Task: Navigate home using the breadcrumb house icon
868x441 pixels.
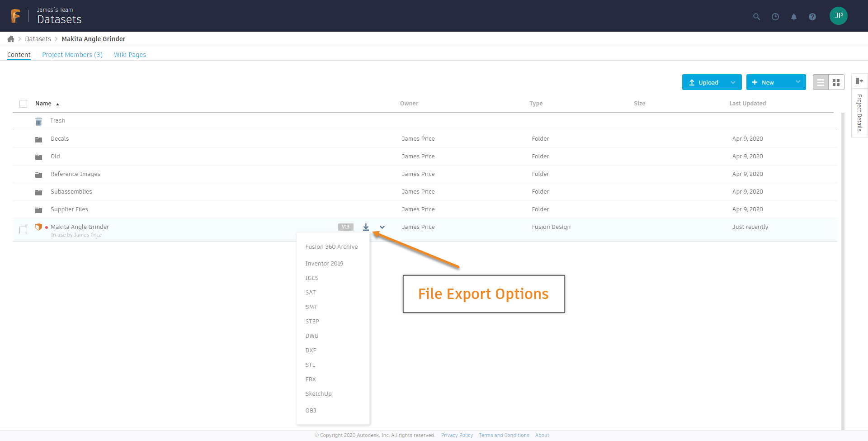Action: pos(10,39)
